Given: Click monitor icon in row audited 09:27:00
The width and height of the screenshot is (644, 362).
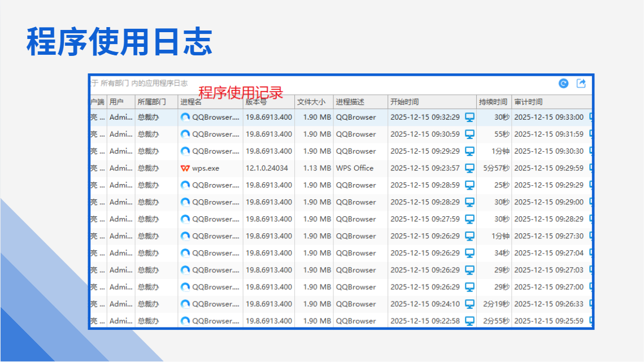Looking at the screenshot, I should [469, 287].
